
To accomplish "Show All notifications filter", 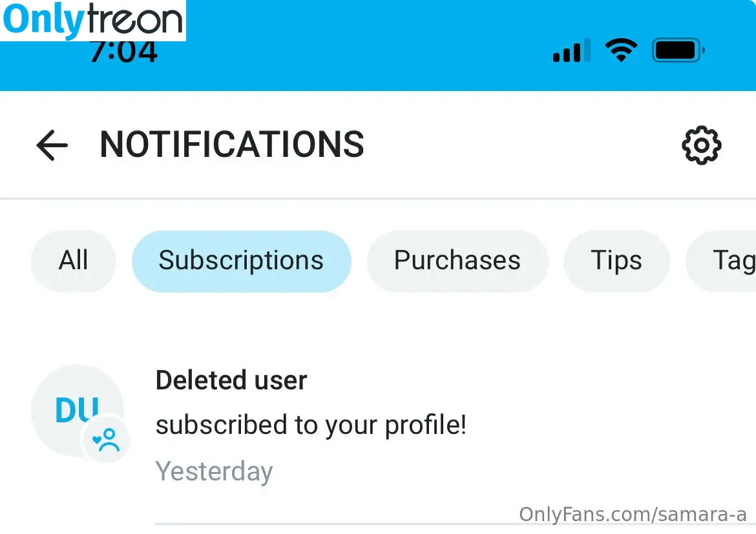I will 73,261.
